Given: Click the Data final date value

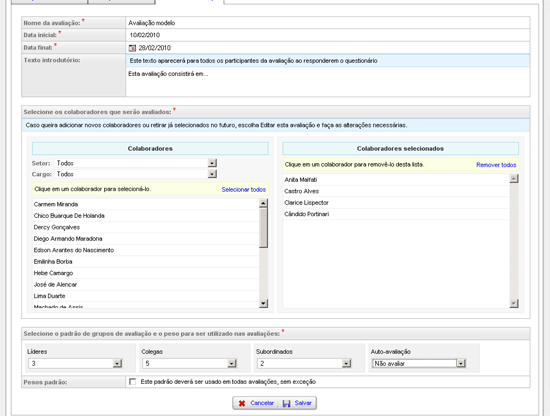Looking at the screenshot, I should click(155, 48).
